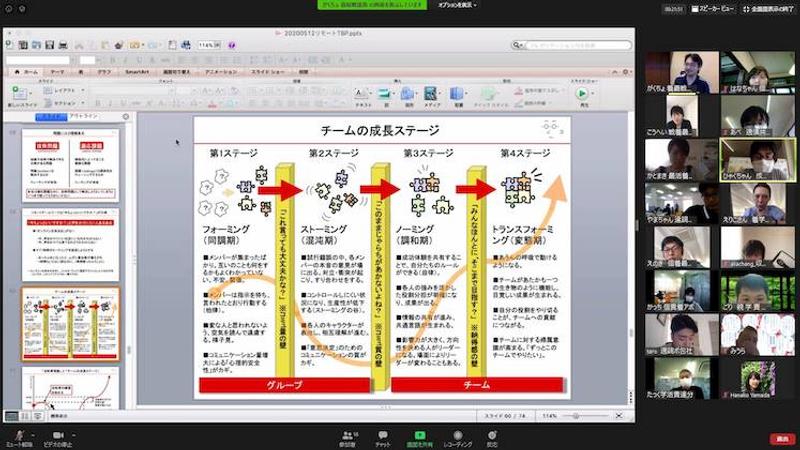Open the view options dropdown at top
The height and width of the screenshot is (450, 800).
(x=458, y=5)
